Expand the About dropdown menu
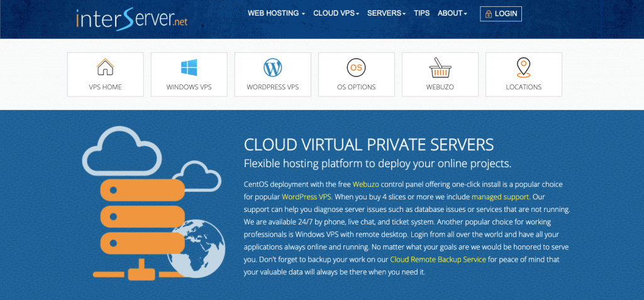Viewport: 644px width, 300px height. (452, 13)
